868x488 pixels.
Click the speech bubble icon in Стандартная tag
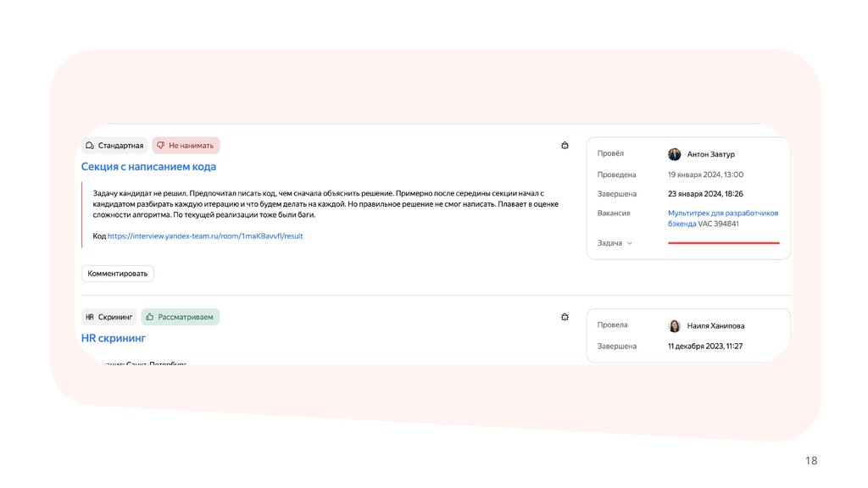click(x=90, y=146)
